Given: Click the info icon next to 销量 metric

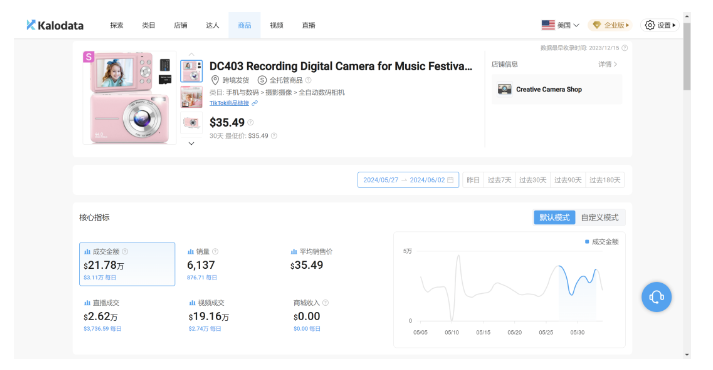Looking at the screenshot, I should pyautogui.click(x=215, y=251).
